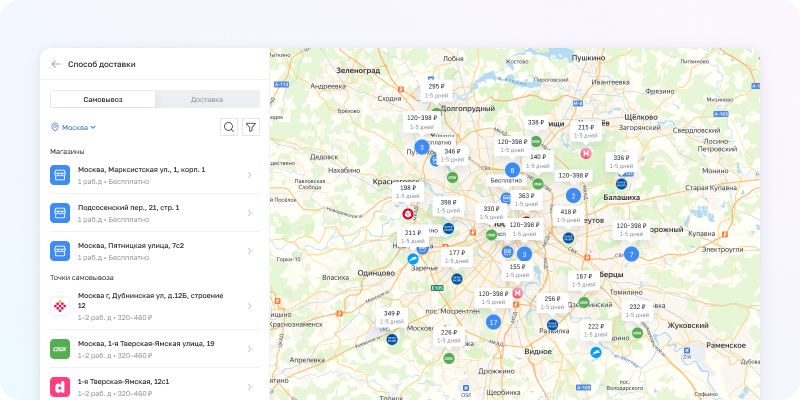The height and width of the screenshot is (400, 800).
Task: Switch to the Самовывоз tab
Action: click(103, 99)
